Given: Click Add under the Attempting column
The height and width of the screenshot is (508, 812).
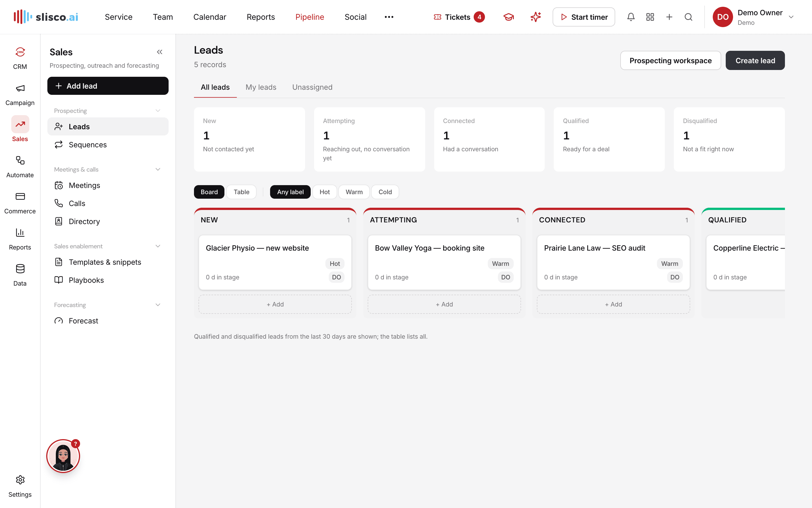Looking at the screenshot, I should [x=444, y=304].
